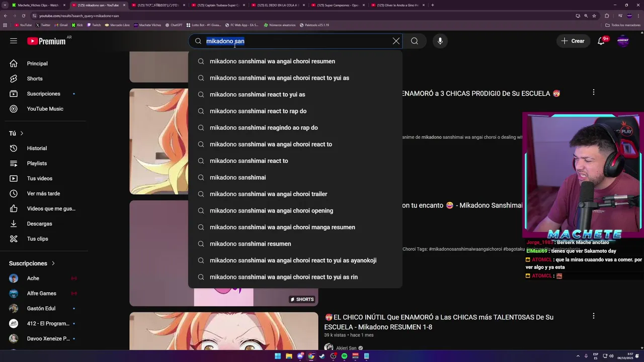This screenshot has height=362, width=644.
Task: Switch to EL DEDO EN LA COLA tab
Action: [278, 5]
